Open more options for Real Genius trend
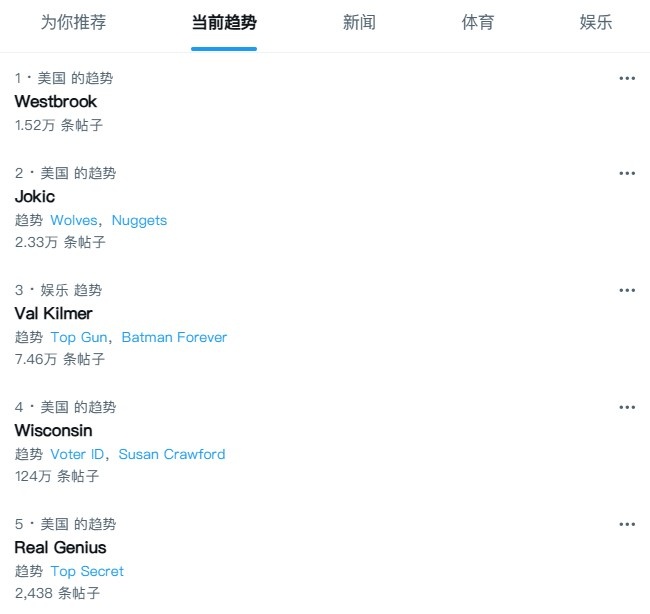Screen dimensions: 650x614 tap(627, 524)
